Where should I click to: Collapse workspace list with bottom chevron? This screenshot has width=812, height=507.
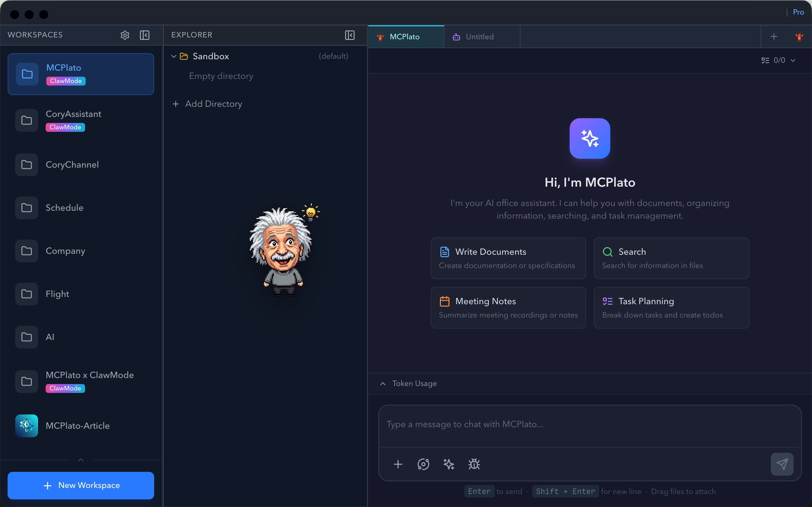(81, 460)
